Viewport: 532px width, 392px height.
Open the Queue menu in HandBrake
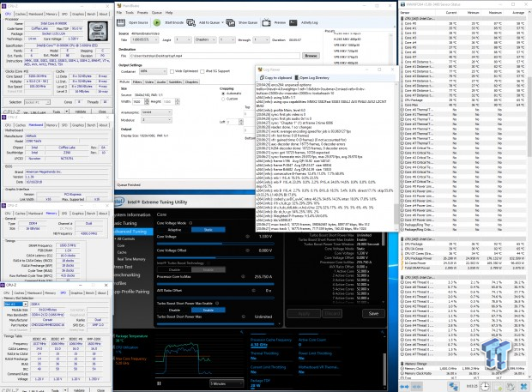[157, 13]
